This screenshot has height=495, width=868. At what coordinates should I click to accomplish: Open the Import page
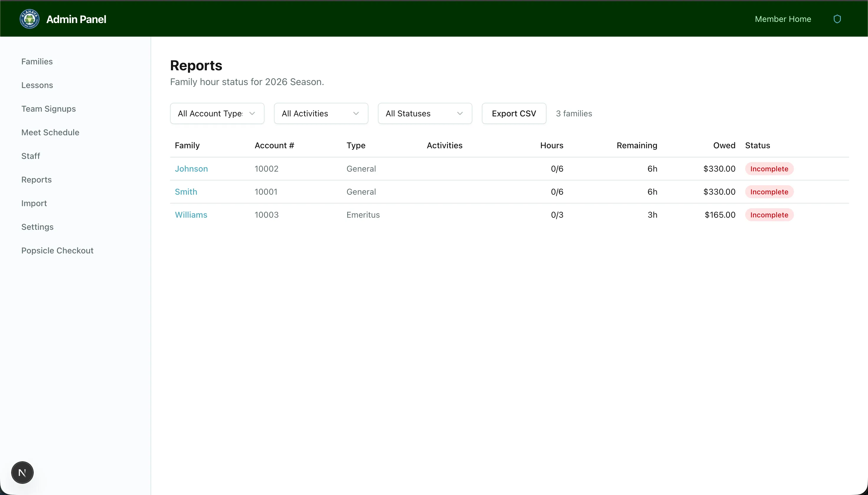point(34,203)
